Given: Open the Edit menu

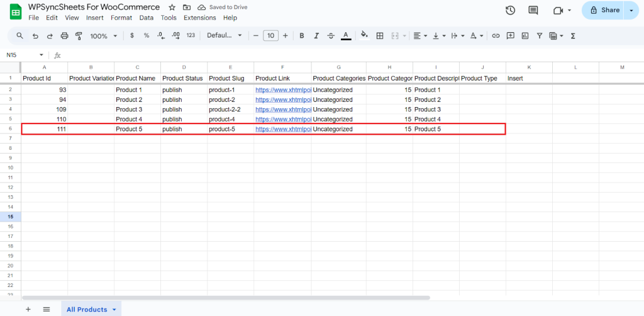Looking at the screenshot, I should [52, 18].
